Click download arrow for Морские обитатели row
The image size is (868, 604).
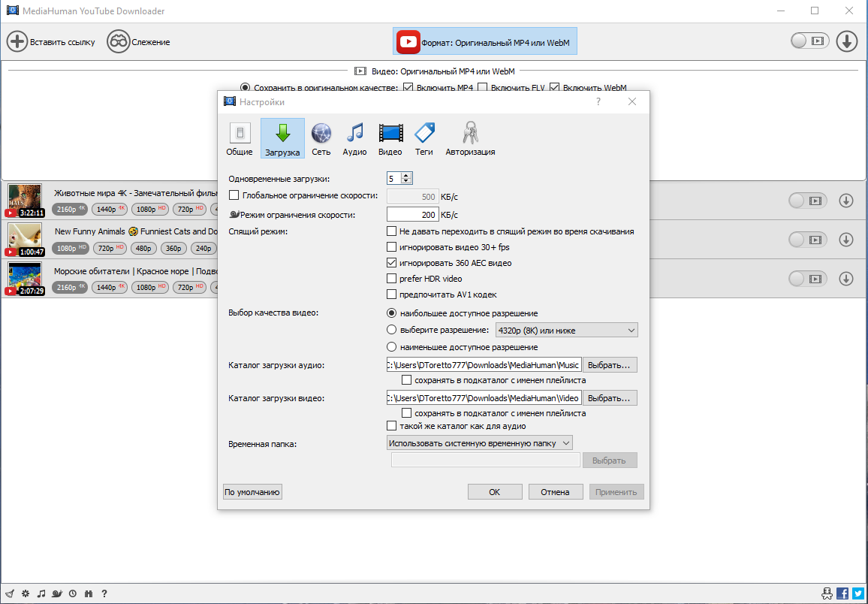pos(846,279)
